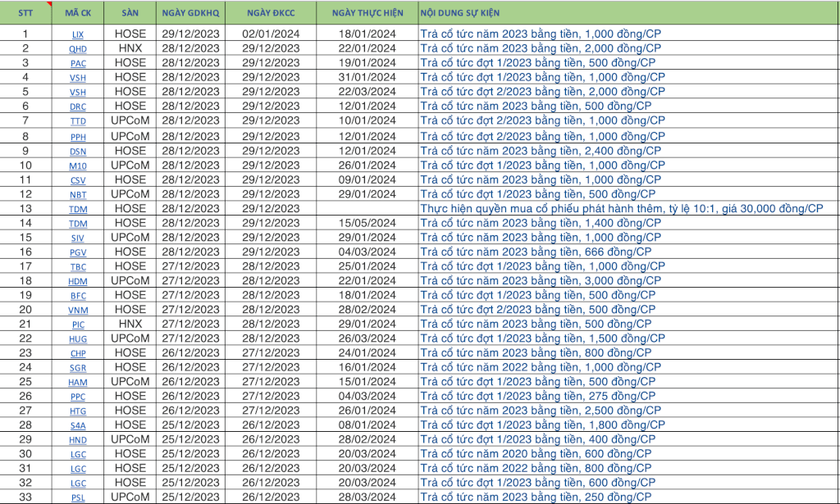Select the HNX exchange cell in QHD row
The width and height of the screenshot is (840, 504).
130,48
